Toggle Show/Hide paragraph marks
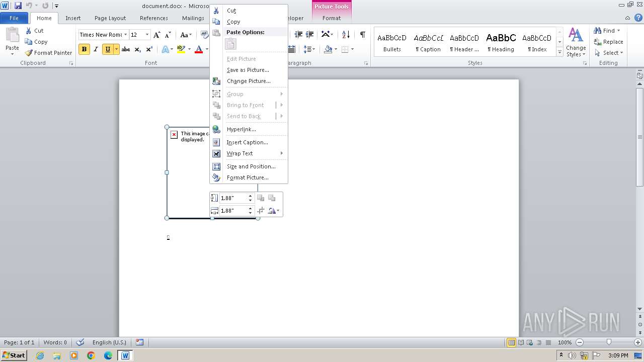Screen dimensions: 644x362 coord(362,35)
